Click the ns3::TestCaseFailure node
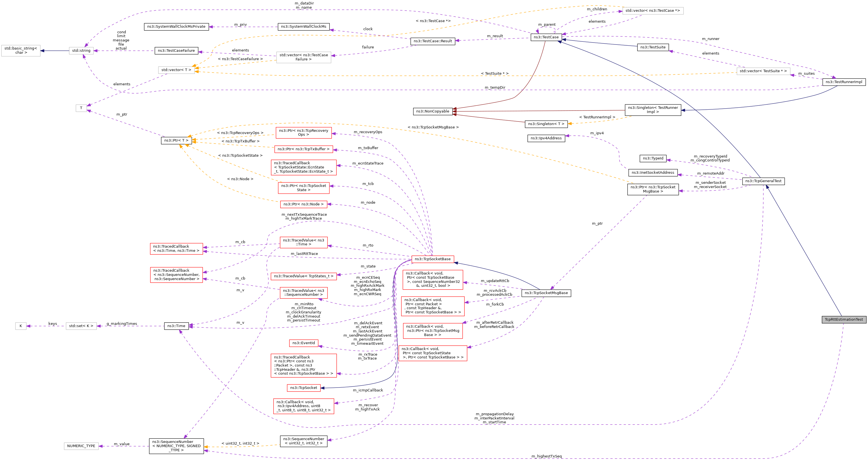 point(176,51)
